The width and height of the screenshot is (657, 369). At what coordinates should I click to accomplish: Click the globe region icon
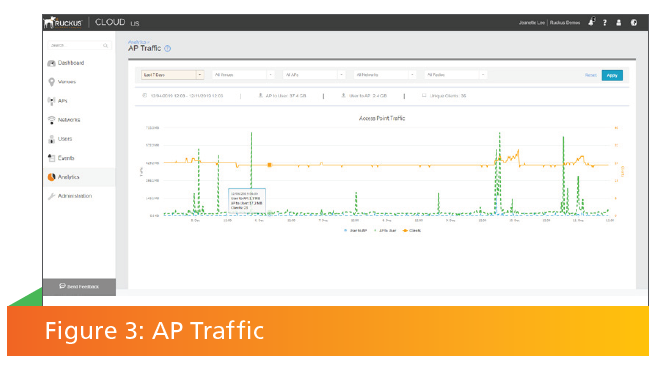point(634,23)
